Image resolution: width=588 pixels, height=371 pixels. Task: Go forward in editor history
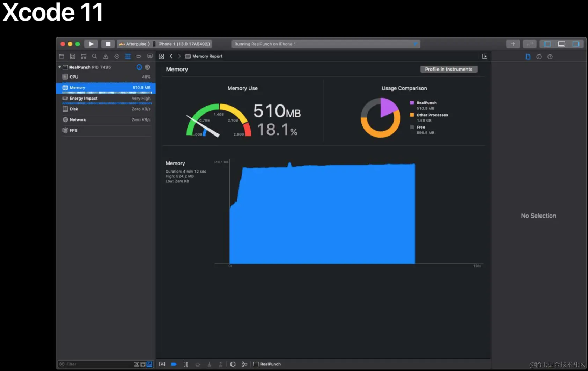coord(179,56)
